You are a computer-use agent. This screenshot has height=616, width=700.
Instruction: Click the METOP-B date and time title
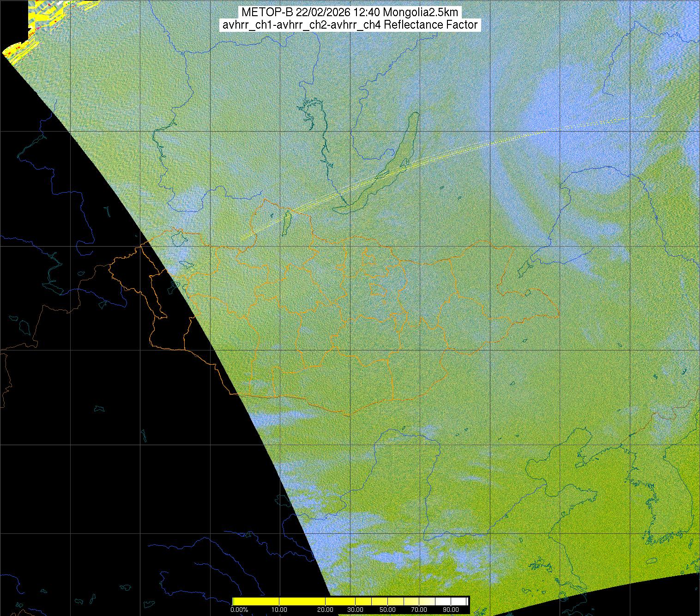350,12
